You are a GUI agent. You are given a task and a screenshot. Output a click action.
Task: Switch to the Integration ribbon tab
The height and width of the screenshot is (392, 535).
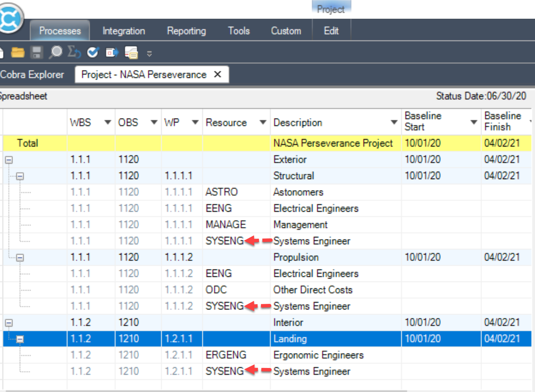tap(124, 31)
